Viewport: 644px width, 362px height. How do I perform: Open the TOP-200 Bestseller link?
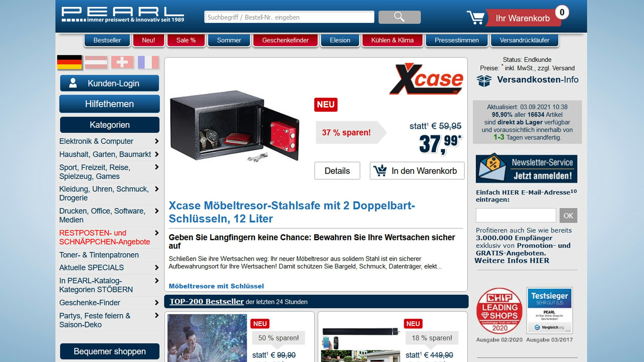pyautogui.click(x=207, y=301)
